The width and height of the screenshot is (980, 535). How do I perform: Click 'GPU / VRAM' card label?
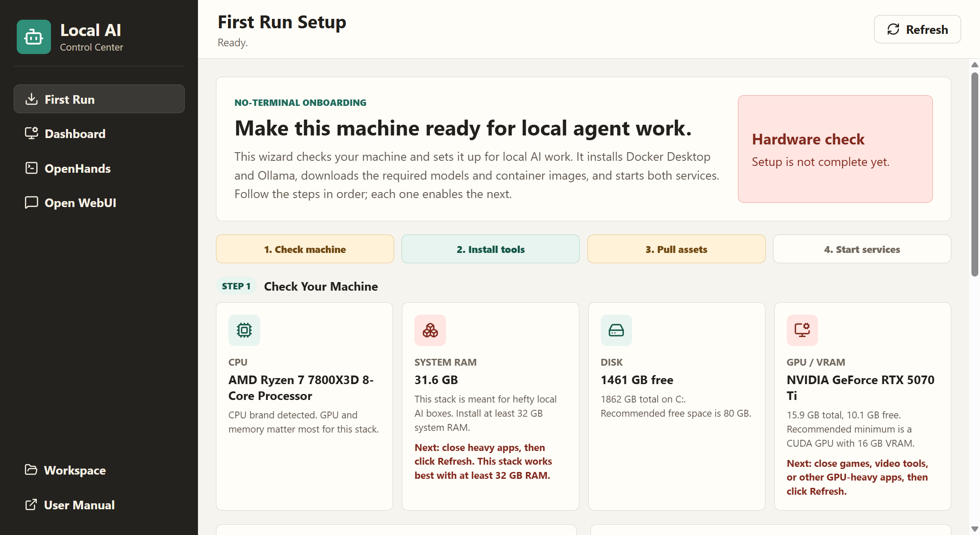point(816,362)
